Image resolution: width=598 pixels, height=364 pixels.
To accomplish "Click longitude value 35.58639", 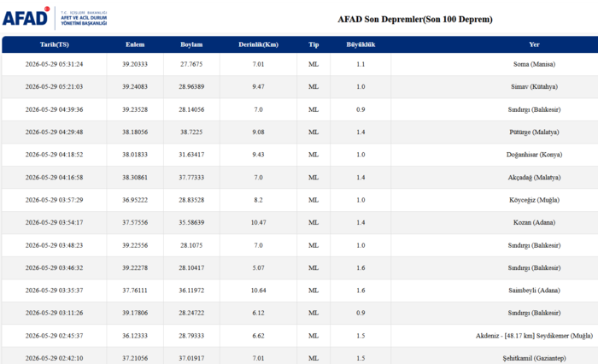I will 191,222.
